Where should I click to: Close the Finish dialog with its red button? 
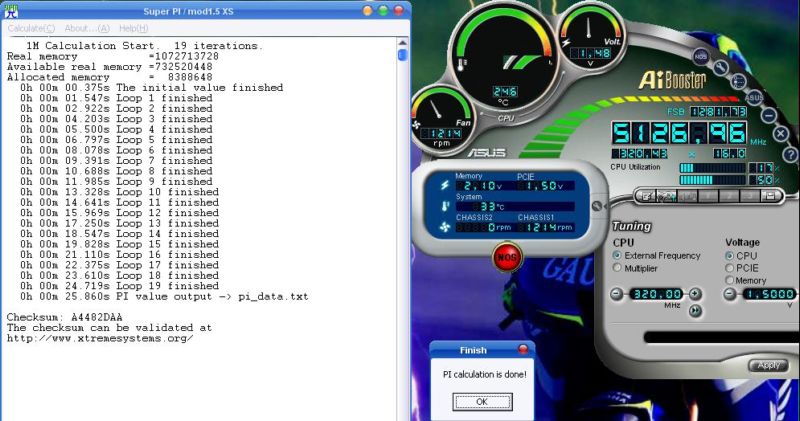click(523, 350)
